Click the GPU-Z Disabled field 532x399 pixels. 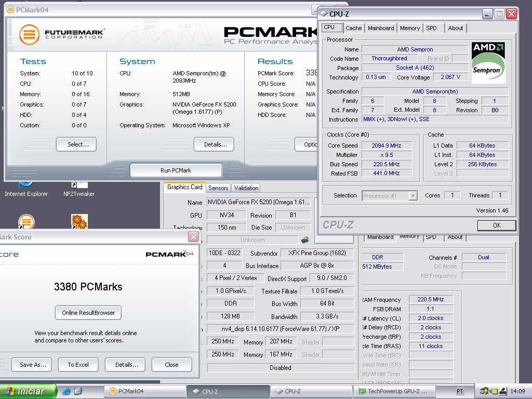click(x=280, y=368)
